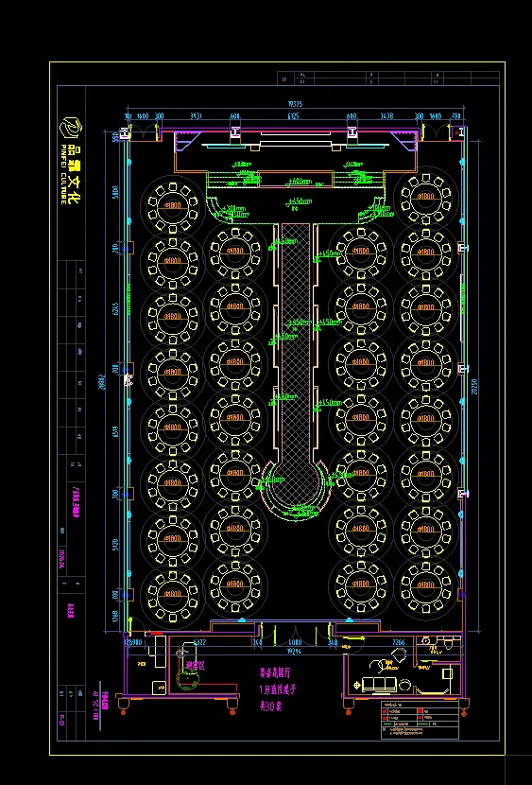Image resolution: width=532 pixels, height=785 pixels.
Task: Select the top-left round banquet table
Action: pyautogui.click(x=173, y=206)
